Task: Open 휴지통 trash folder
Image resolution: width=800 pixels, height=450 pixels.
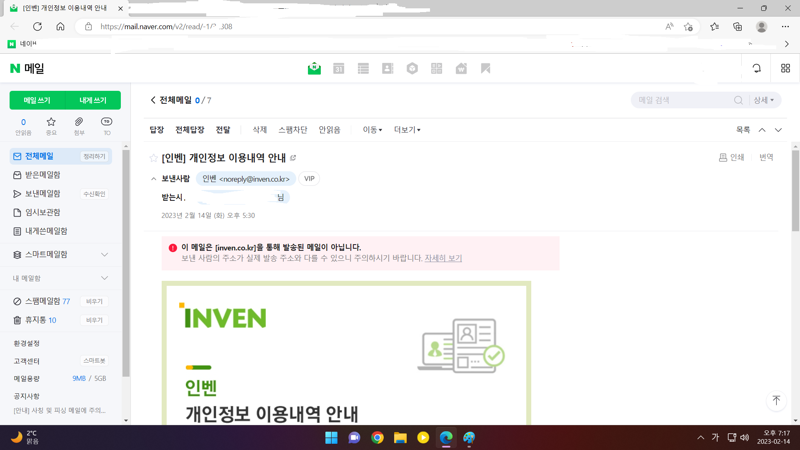Action: click(36, 320)
